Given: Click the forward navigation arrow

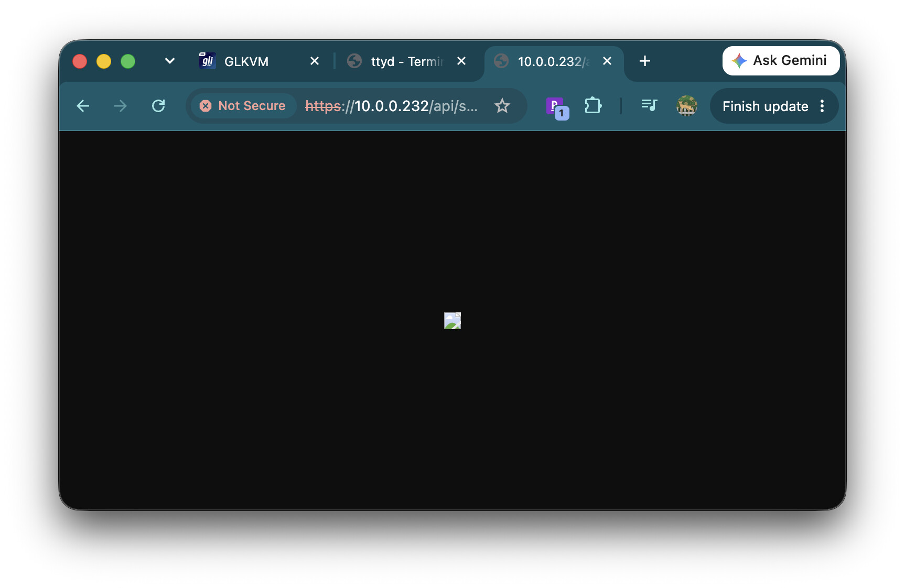Looking at the screenshot, I should (121, 106).
